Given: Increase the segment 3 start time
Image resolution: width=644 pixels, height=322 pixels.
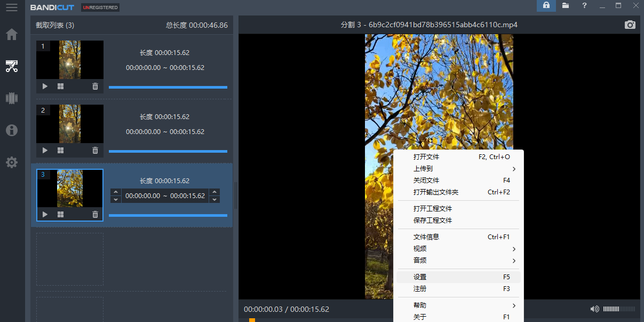Looking at the screenshot, I should tap(116, 192).
